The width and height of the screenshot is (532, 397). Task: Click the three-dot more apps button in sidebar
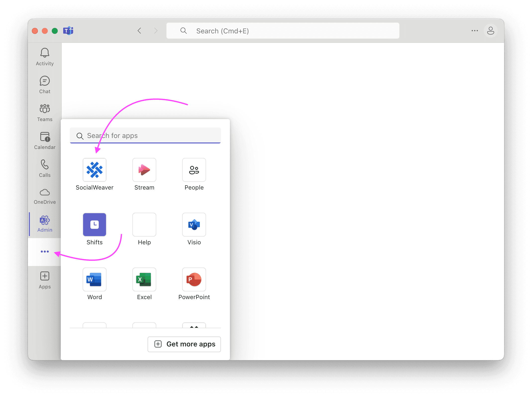click(x=45, y=252)
